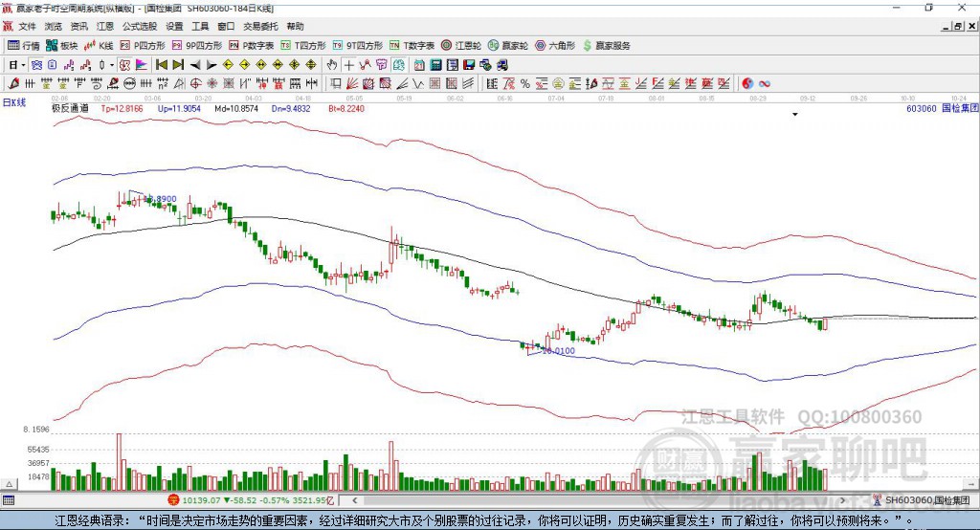Open the 9T四方形 tool
The height and width of the screenshot is (530, 980).
pyautogui.click(x=358, y=46)
